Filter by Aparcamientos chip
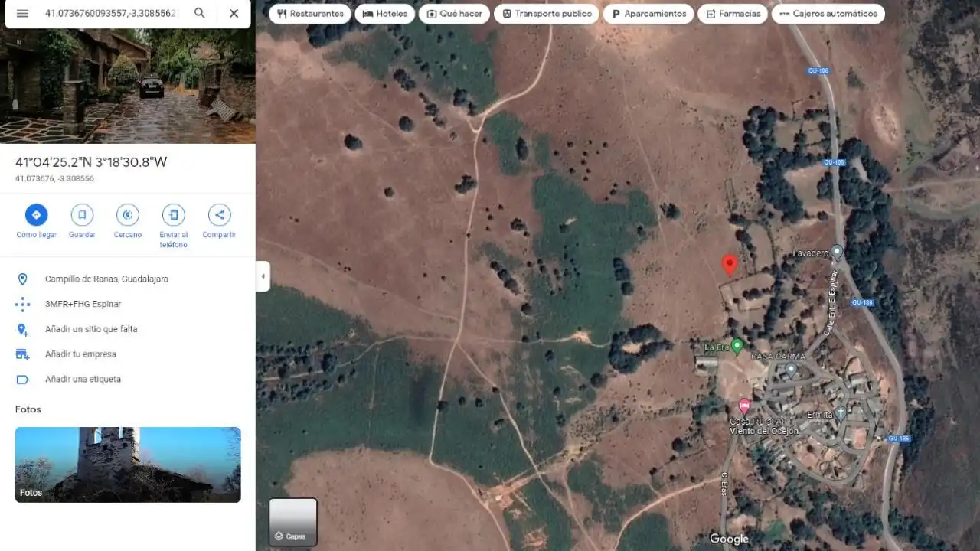Image resolution: width=980 pixels, height=551 pixels. pyautogui.click(x=648, y=14)
